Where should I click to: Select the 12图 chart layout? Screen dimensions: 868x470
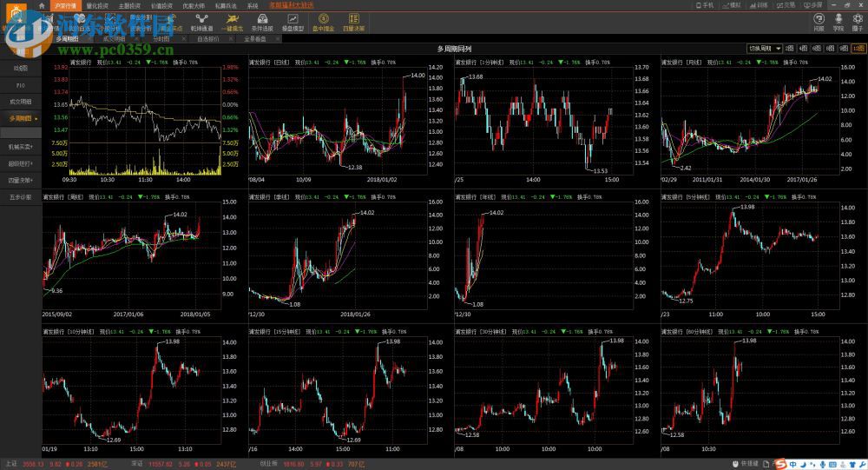click(858, 49)
